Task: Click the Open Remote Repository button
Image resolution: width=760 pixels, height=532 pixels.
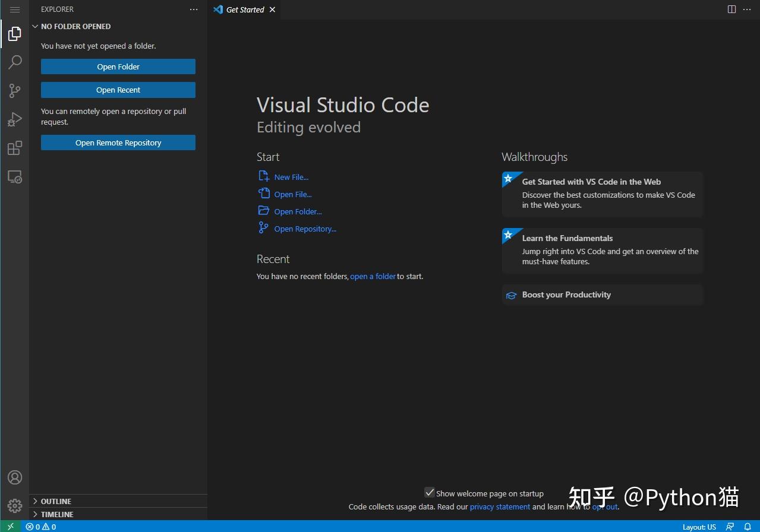Action: tap(118, 142)
